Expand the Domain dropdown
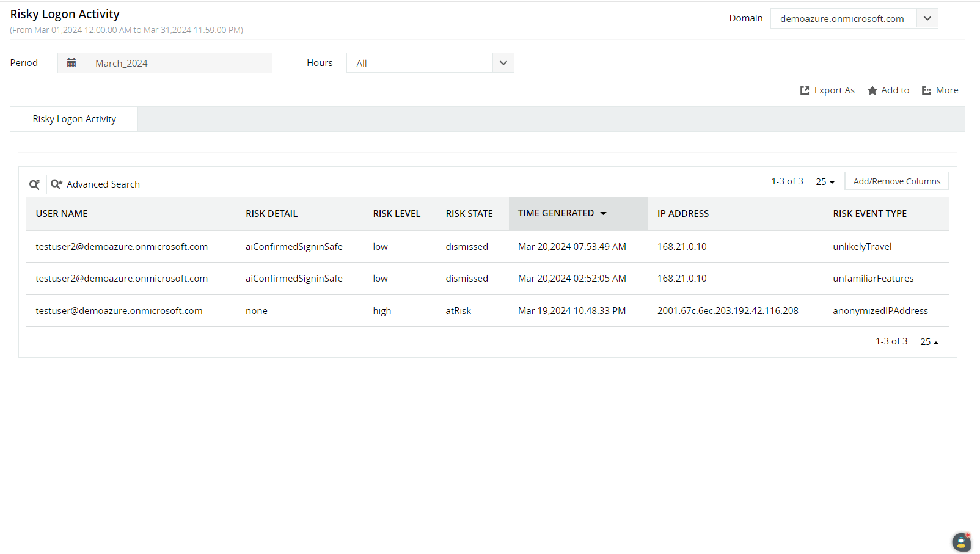Screen dimensions: 980x554 927,18
